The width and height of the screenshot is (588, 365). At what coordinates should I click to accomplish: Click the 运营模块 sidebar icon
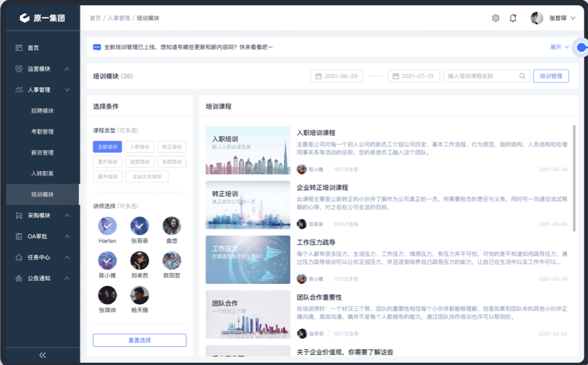click(x=19, y=68)
